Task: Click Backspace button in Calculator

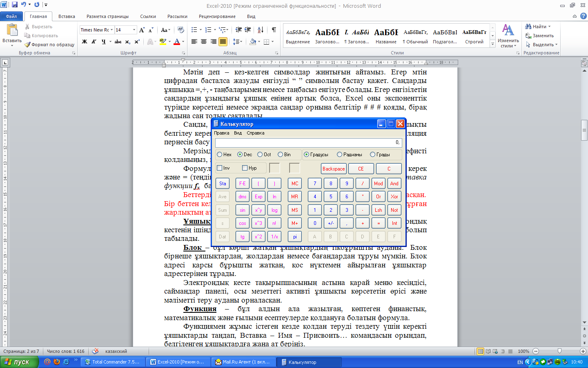Action: point(334,169)
